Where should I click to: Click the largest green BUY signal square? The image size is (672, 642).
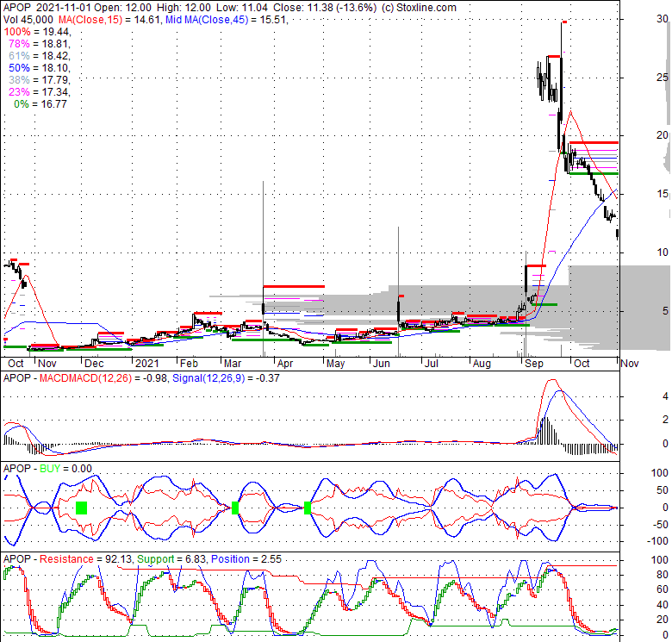tap(82, 508)
